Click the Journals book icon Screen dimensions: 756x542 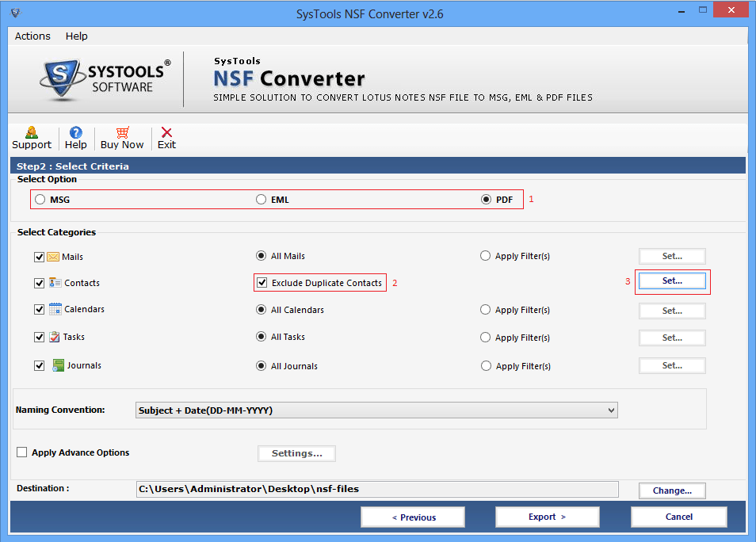[x=58, y=365]
